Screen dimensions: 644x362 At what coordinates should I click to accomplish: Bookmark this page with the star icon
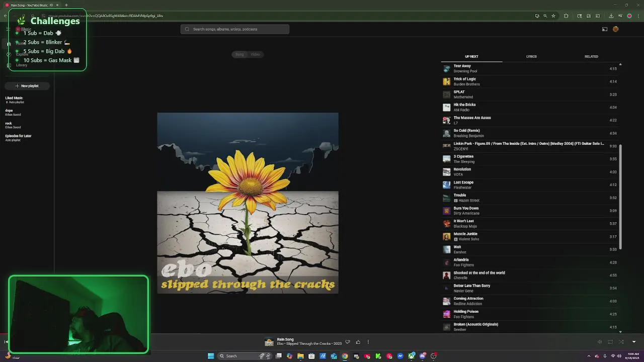coord(553,16)
